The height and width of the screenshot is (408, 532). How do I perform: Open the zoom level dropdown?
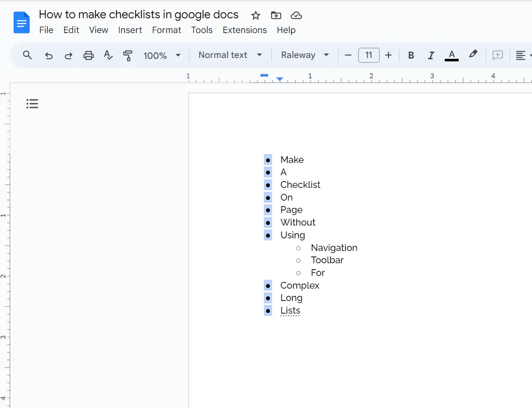click(x=162, y=55)
